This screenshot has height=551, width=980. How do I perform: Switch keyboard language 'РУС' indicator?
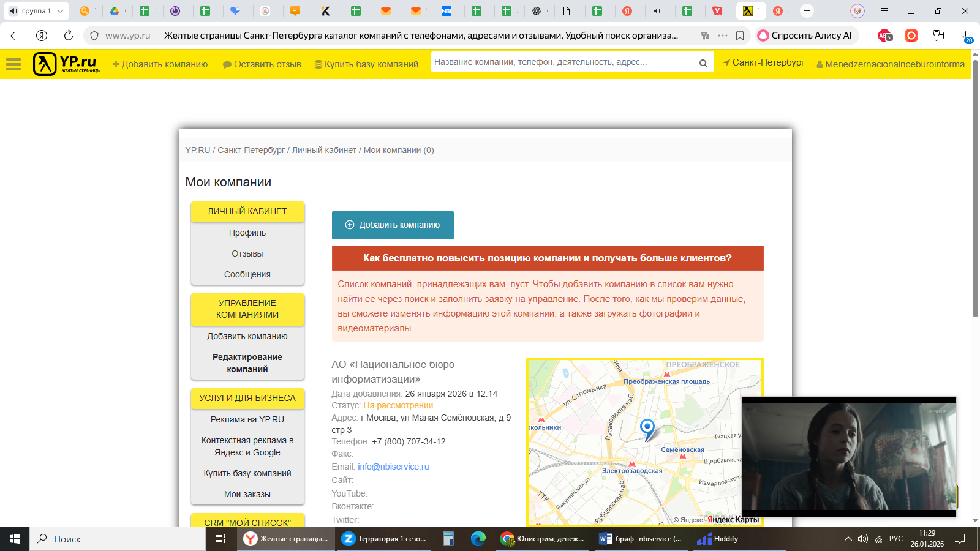896,539
